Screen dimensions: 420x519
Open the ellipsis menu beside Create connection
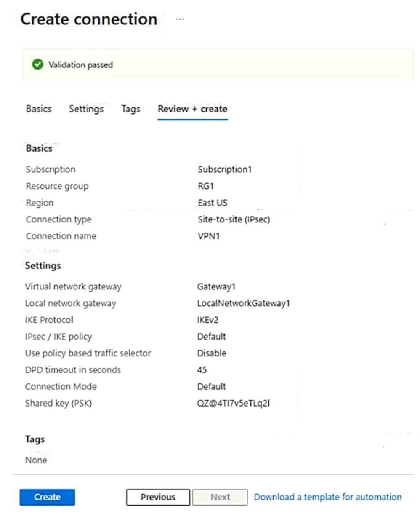click(180, 20)
